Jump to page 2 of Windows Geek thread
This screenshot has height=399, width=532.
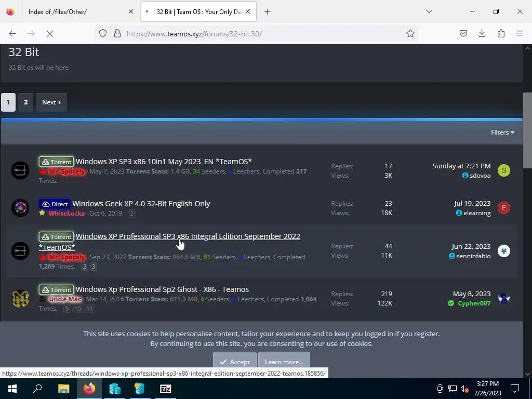pyautogui.click(x=131, y=214)
